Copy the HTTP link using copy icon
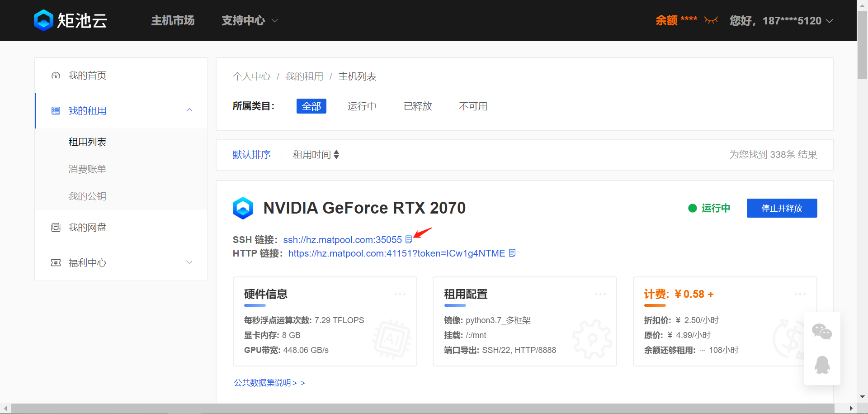868x414 pixels. pos(512,253)
